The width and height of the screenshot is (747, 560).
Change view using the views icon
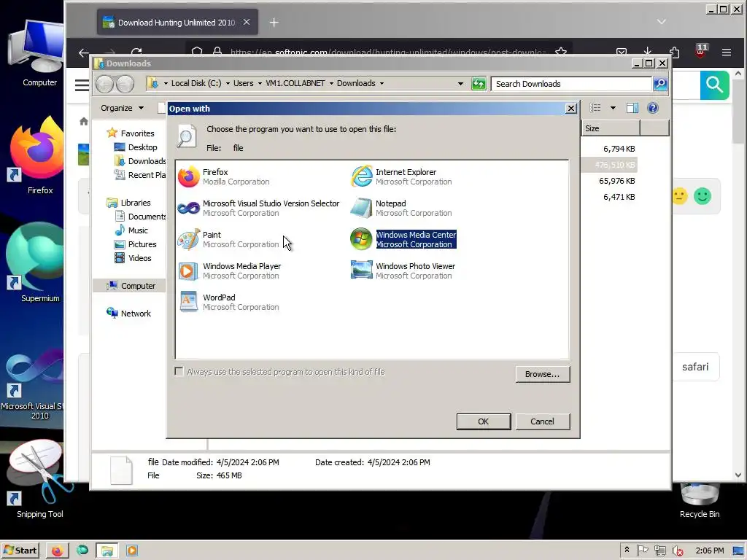tap(595, 108)
